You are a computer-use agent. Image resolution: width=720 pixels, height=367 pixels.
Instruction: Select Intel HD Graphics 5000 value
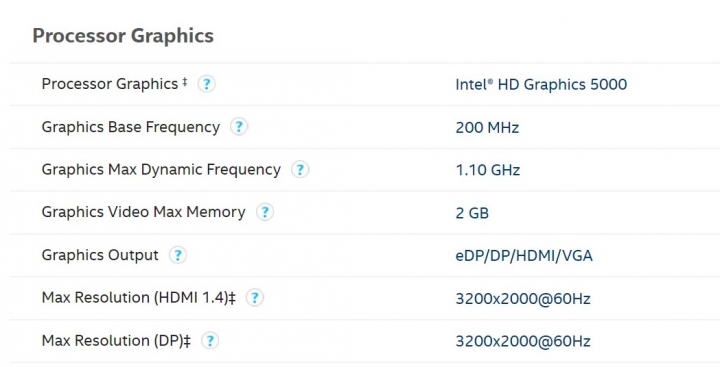pyautogui.click(x=541, y=85)
